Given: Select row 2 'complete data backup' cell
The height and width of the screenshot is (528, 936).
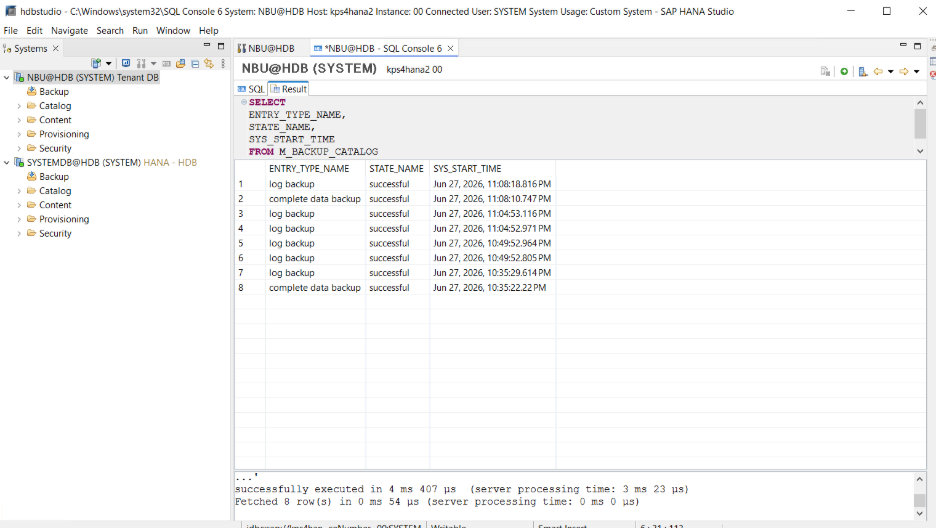Looking at the screenshot, I should (315, 199).
